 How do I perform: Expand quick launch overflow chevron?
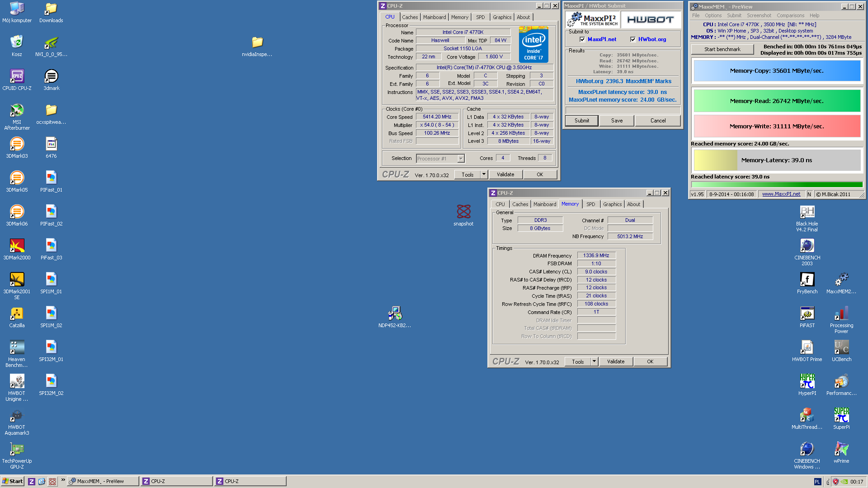point(63,479)
